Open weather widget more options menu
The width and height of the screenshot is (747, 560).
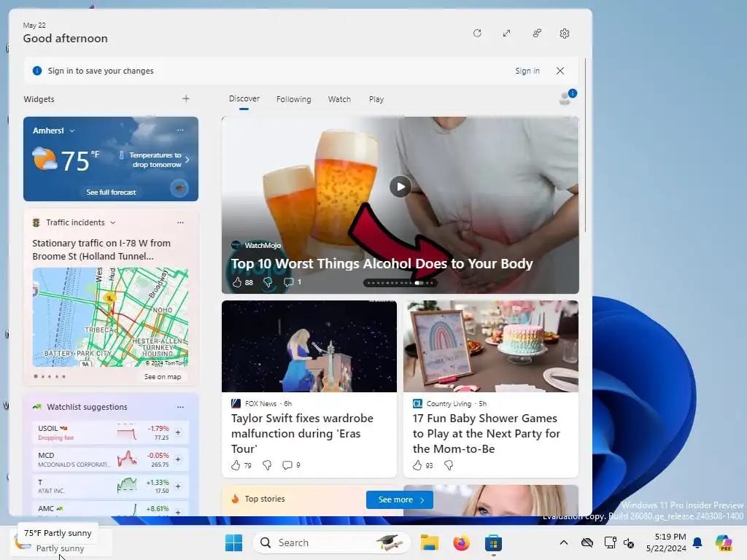(x=180, y=130)
